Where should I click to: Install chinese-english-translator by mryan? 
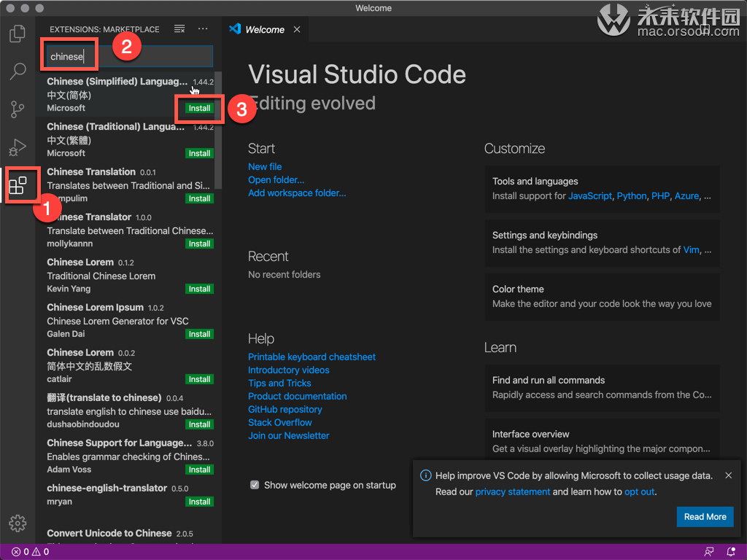pos(199,502)
